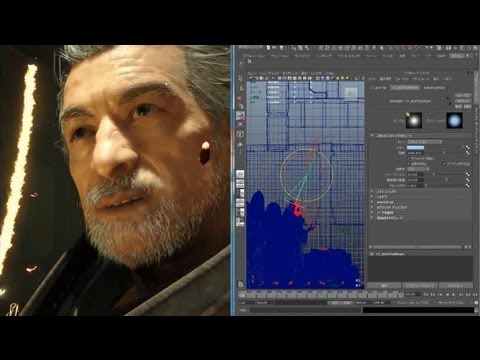Collapse the Spot Light Attributes section

click(x=373, y=136)
